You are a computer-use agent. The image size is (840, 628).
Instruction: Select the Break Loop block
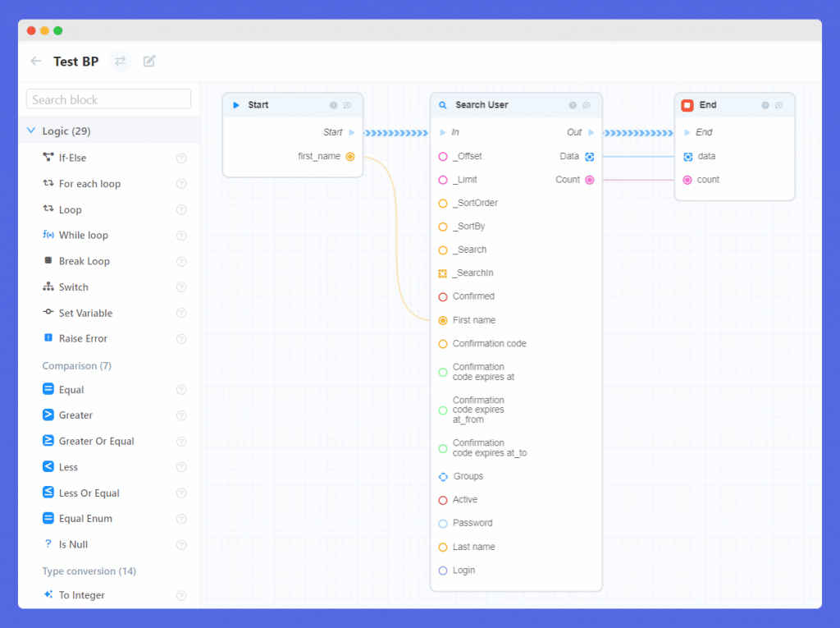click(84, 261)
